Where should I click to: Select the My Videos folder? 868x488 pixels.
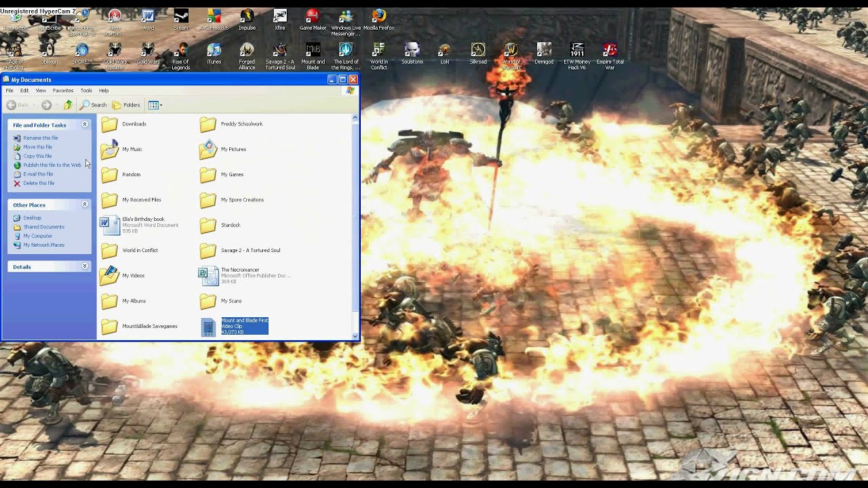[123, 275]
